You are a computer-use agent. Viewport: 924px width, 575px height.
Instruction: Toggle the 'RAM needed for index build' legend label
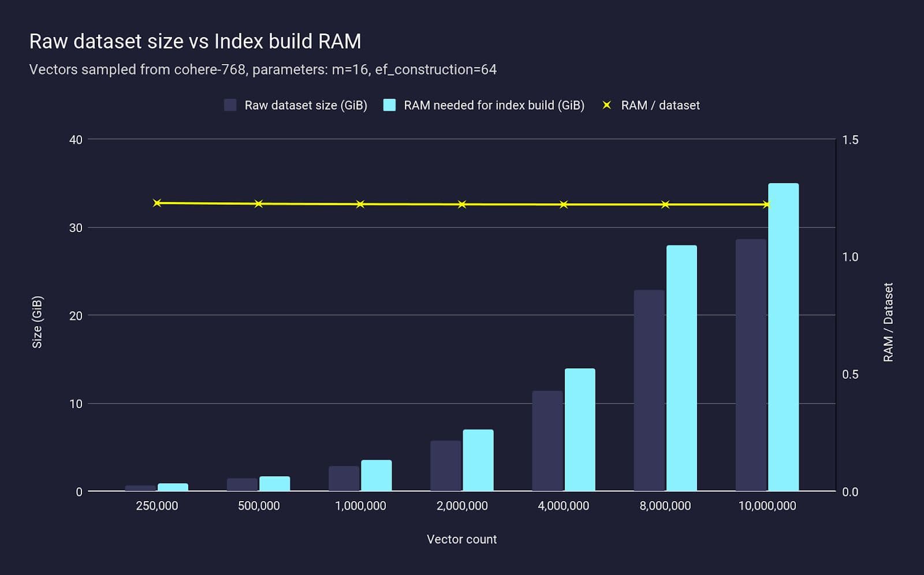[x=494, y=105]
